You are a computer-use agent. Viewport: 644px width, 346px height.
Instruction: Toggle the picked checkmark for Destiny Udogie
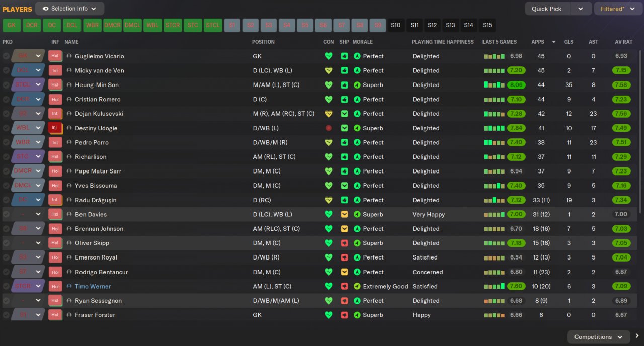[6, 128]
